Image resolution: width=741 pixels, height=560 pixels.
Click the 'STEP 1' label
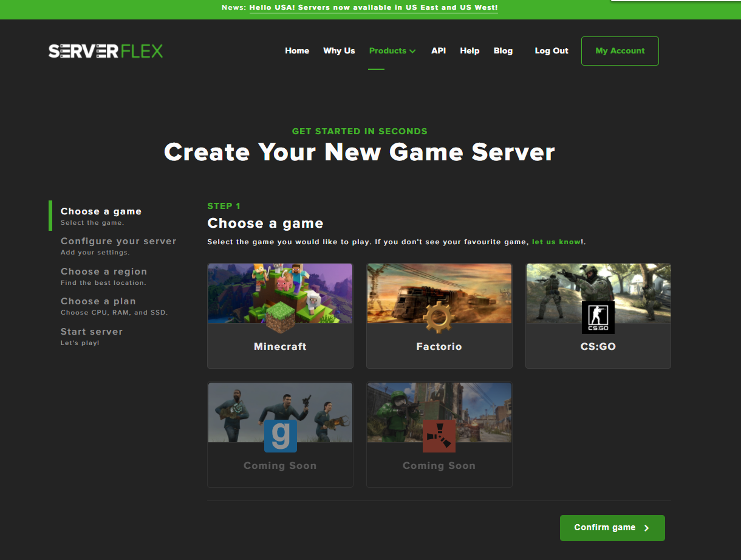[x=224, y=206]
